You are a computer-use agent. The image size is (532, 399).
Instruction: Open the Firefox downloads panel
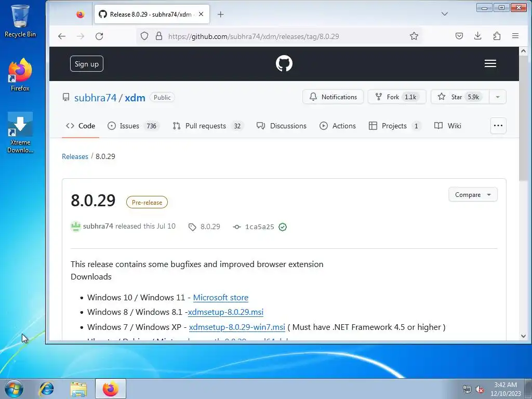[478, 36]
